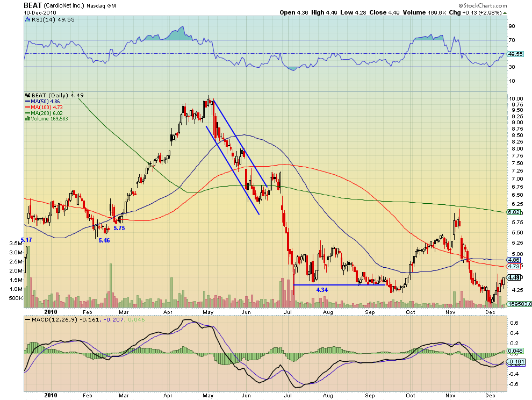Click the 4.86 MA(50) price tag
The width and height of the screenshot is (532, 400).
point(514,260)
